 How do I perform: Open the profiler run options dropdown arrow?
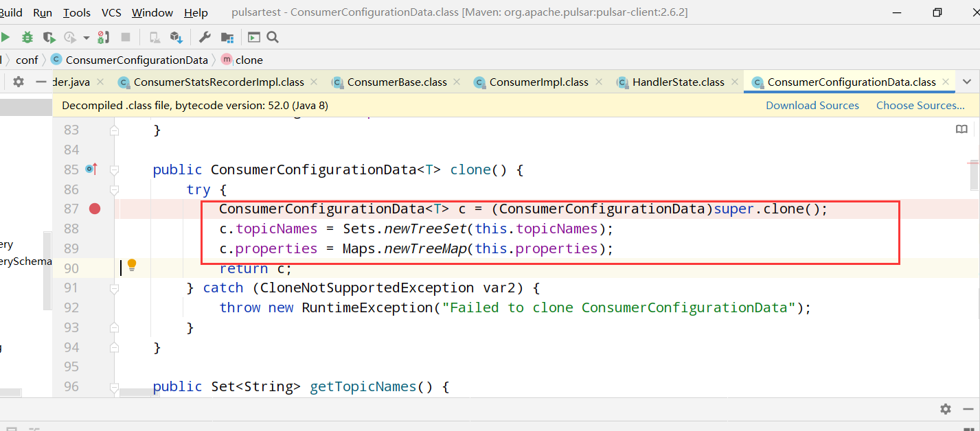[x=87, y=38]
